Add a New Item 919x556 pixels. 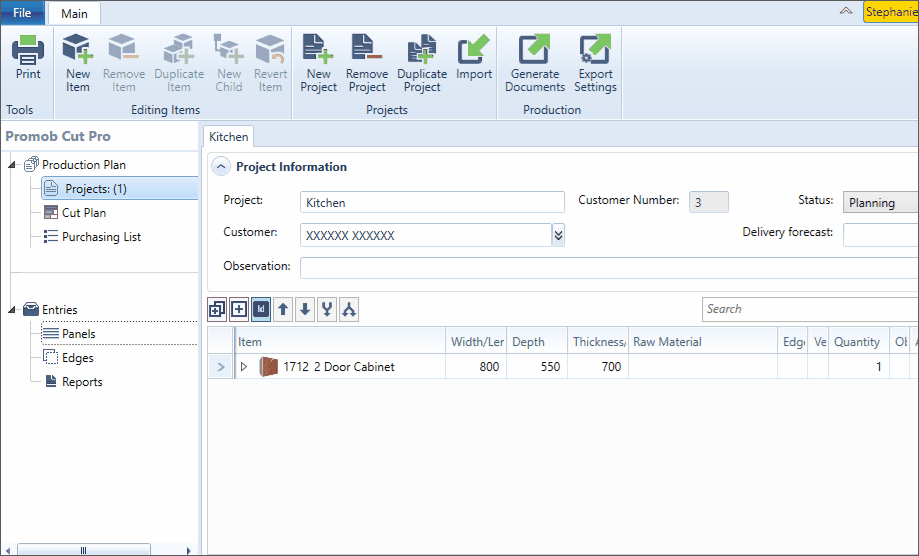pos(78,63)
